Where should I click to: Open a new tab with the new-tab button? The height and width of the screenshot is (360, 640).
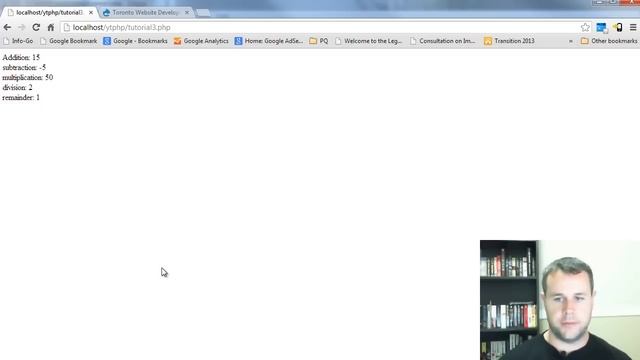(x=204, y=13)
